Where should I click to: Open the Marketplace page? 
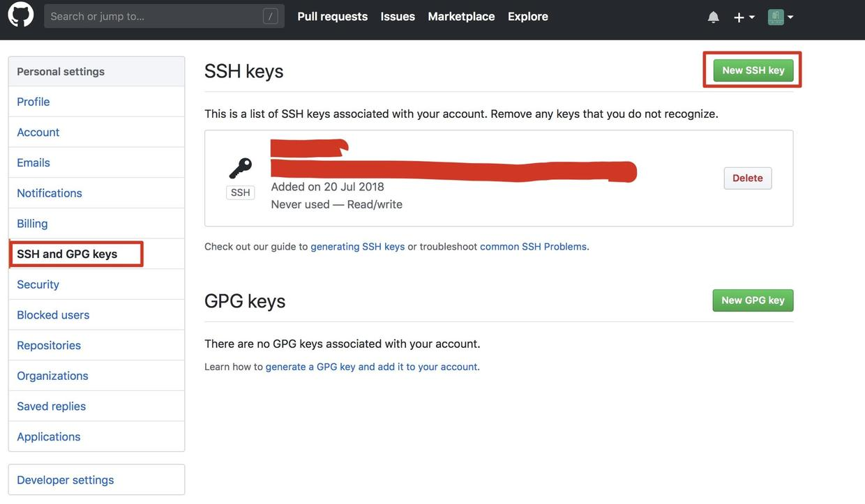460,15
